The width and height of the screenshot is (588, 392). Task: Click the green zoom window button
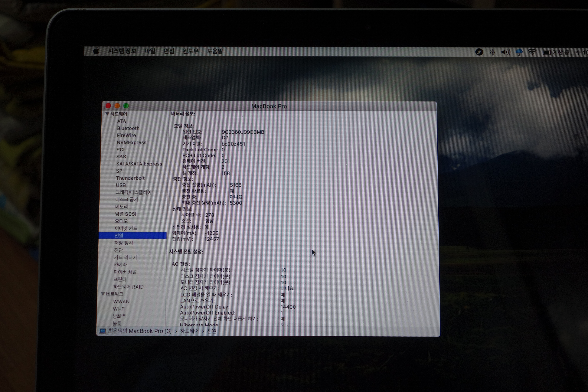coord(126,106)
